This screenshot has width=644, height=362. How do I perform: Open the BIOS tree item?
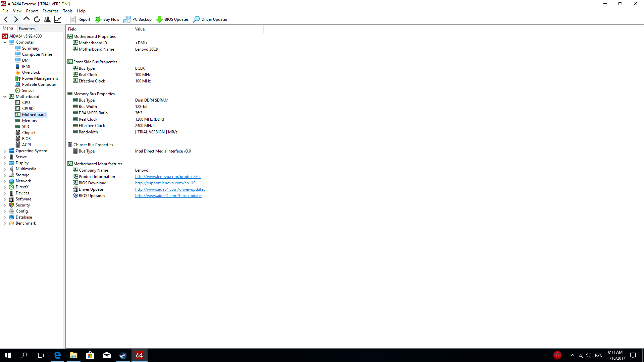pyautogui.click(x=26, y=139)
